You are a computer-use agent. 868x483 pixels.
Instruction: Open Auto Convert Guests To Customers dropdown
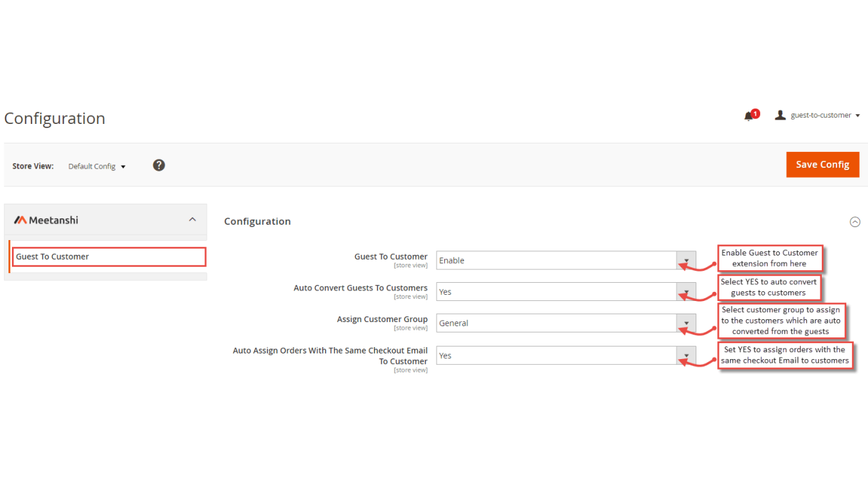(x=566, y=292)
